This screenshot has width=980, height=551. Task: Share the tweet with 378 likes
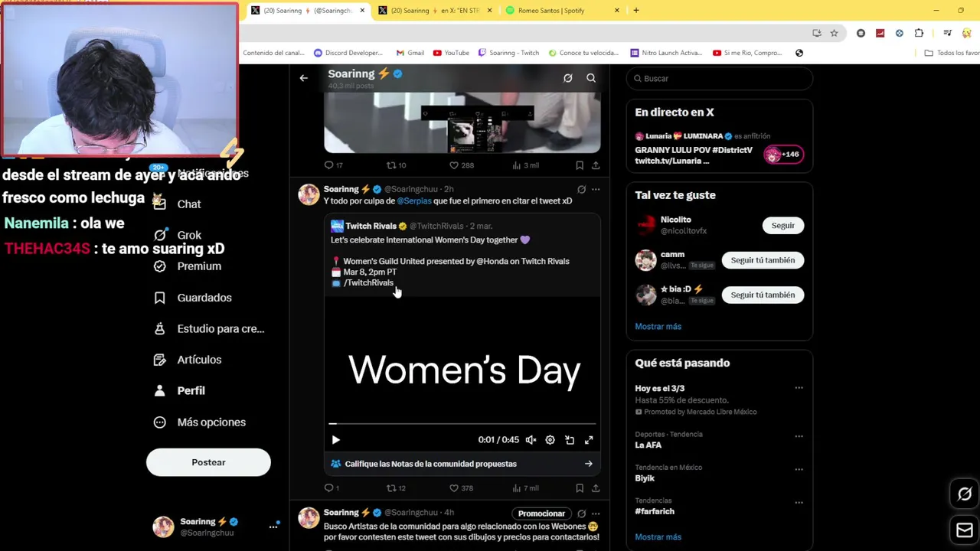[596, 488]
